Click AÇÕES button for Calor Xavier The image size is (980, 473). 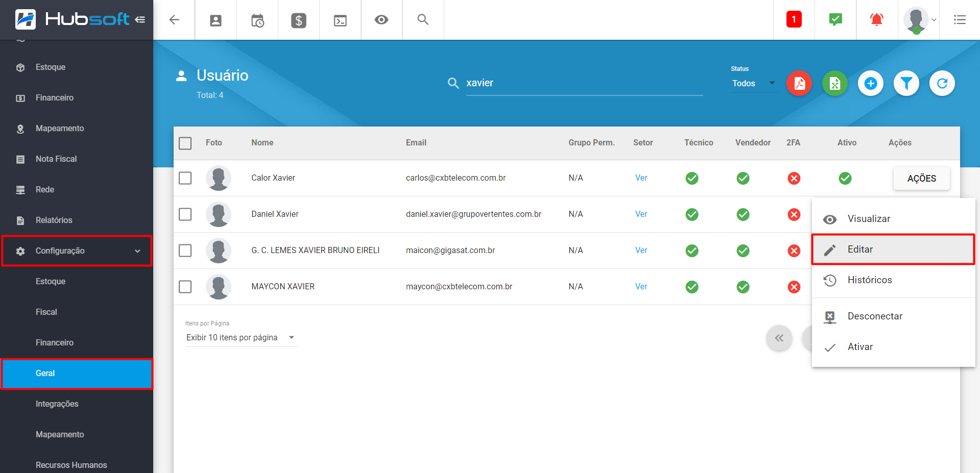pos(921,179)
